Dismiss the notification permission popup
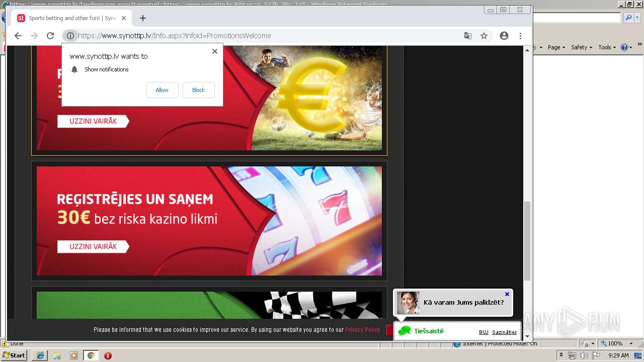This screenshot has width=644, height=362. point(215,51)
